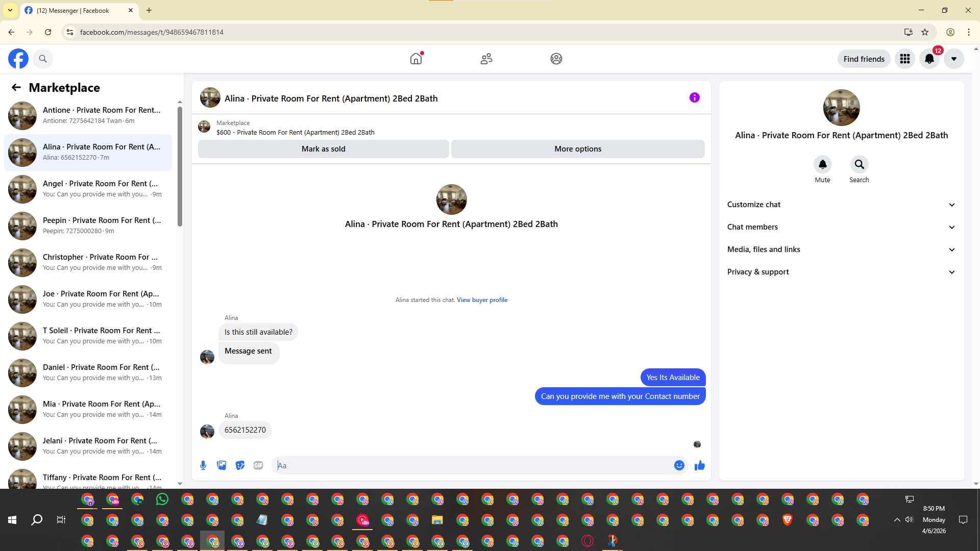Screen dimensions: 980x551
Task: Open Windows Start menu
Action: [12, 520]
